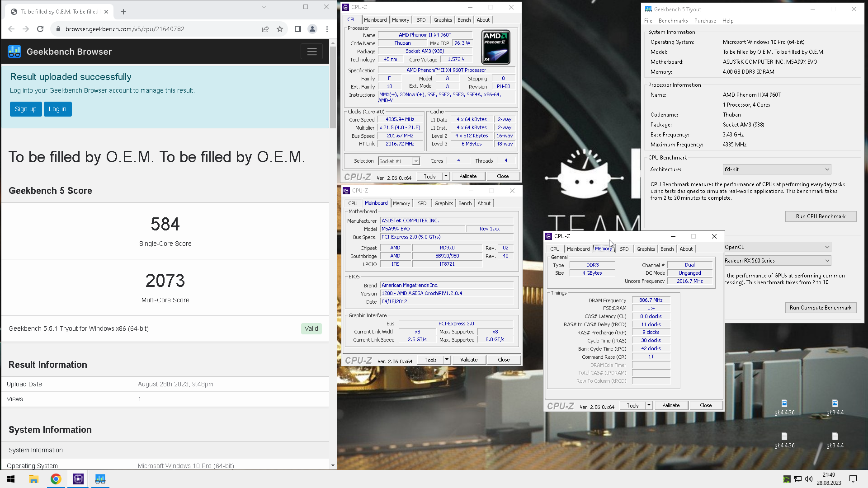Image resolution: width=868 pixels, height=488 pixels.
Task: Click Validate in top CPU-Z window
Action: [x=468, y=176]
